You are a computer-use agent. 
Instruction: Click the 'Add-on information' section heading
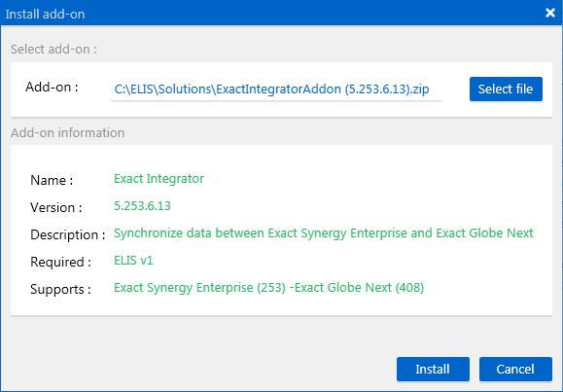pos(67,133)
